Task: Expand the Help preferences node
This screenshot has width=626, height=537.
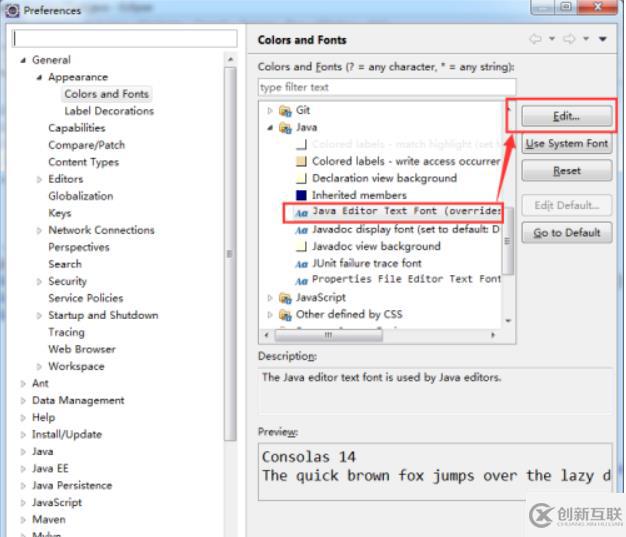Action: 23,418
